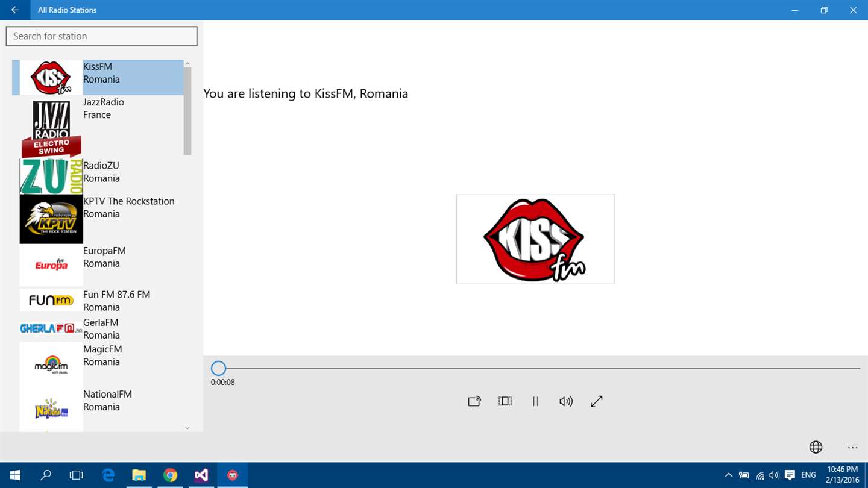The image size is (868, 488).
Task: Play the JazzRadio France station
Action: (x=98, y=128)
